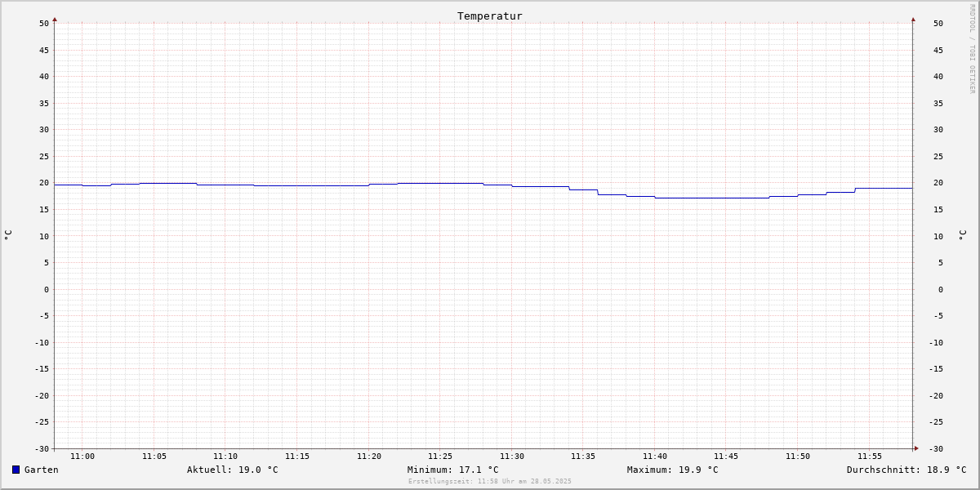
Task: Click the blue Garten legend color swatch
Action: (x=16, y=470)
